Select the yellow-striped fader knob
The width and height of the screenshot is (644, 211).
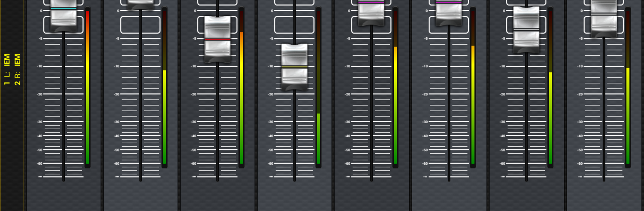[x=294, y=67]
